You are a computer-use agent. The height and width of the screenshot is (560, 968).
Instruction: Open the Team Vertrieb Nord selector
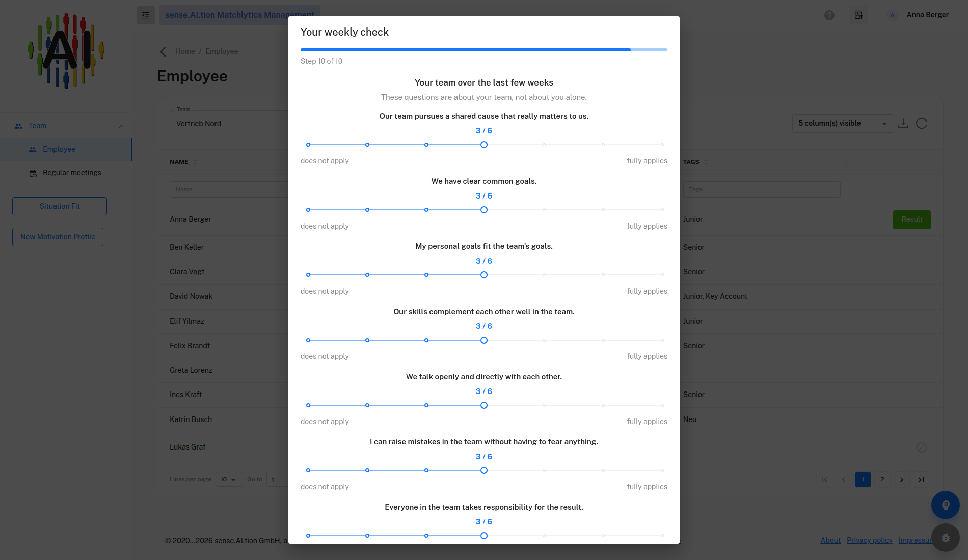tap(229, 124)
